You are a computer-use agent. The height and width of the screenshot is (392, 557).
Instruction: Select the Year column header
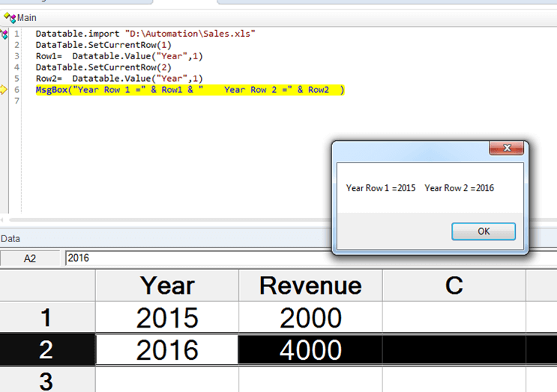click(x=167, y=286)
